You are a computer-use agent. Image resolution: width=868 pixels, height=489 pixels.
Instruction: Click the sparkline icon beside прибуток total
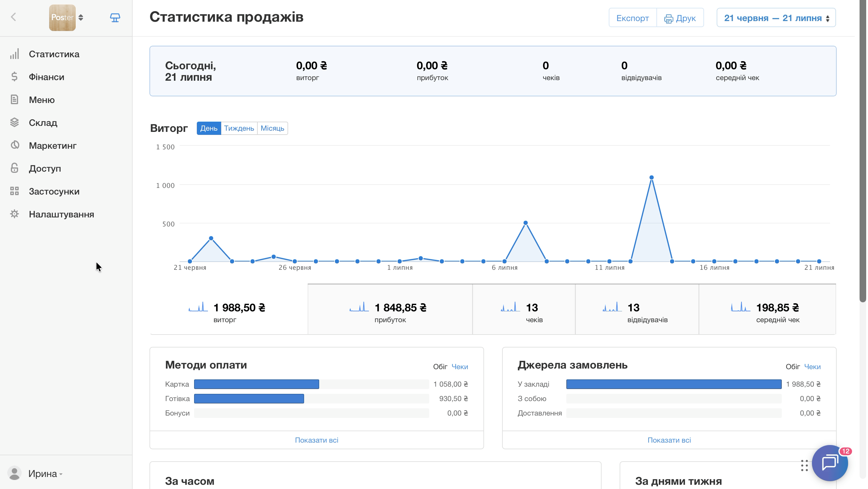coord(359,307)
